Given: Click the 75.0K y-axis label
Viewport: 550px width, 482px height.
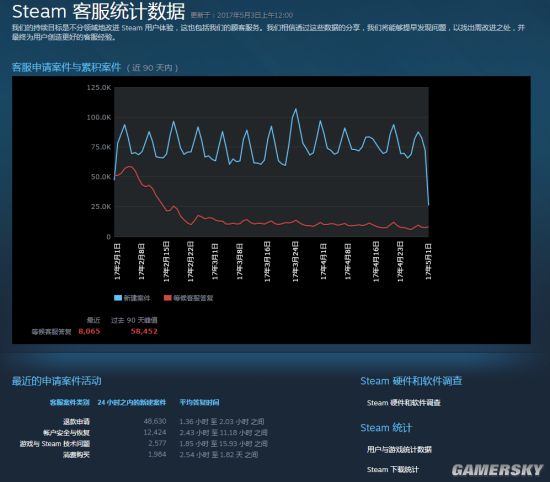Looking at the screenshot, I should [101, 147].
